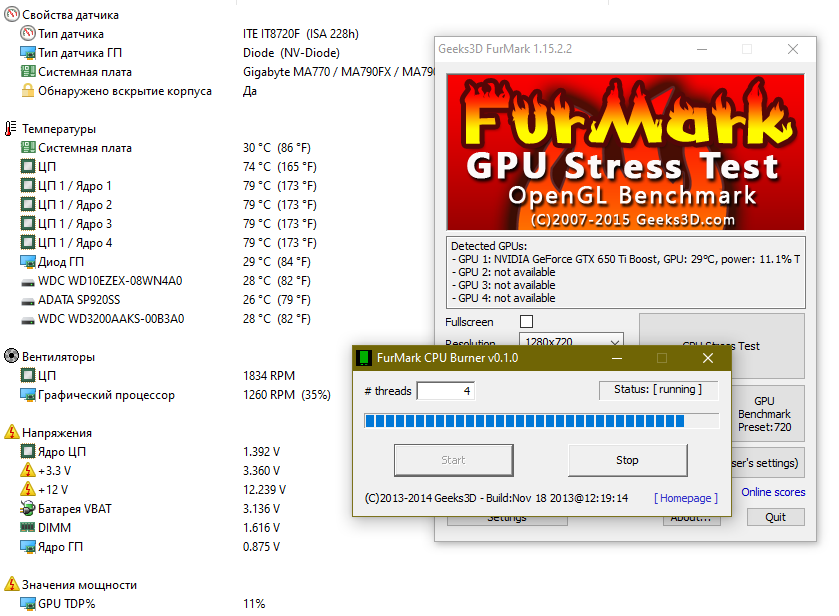The image size is (839, 616).
Task: Click the DIMM memory module icon
Action: click(x=28, y=528)
